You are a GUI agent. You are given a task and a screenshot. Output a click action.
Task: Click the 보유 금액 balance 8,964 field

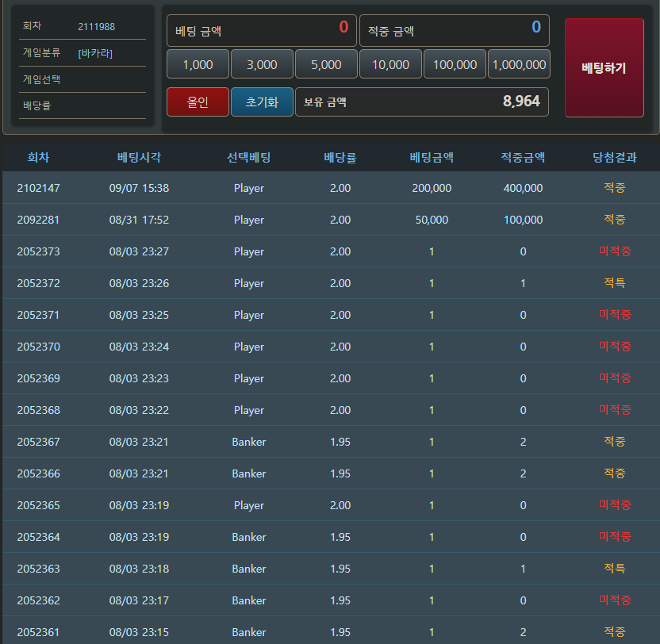pos(422,102)
